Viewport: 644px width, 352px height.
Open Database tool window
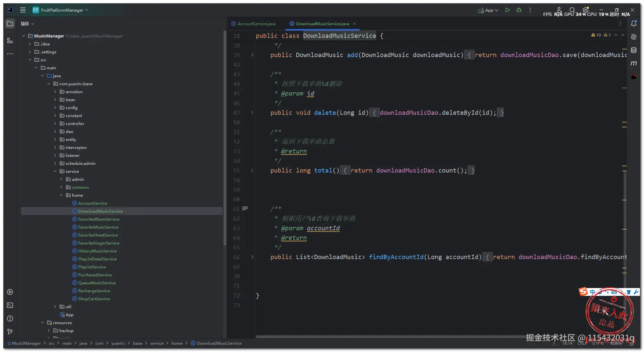[634, 50]
